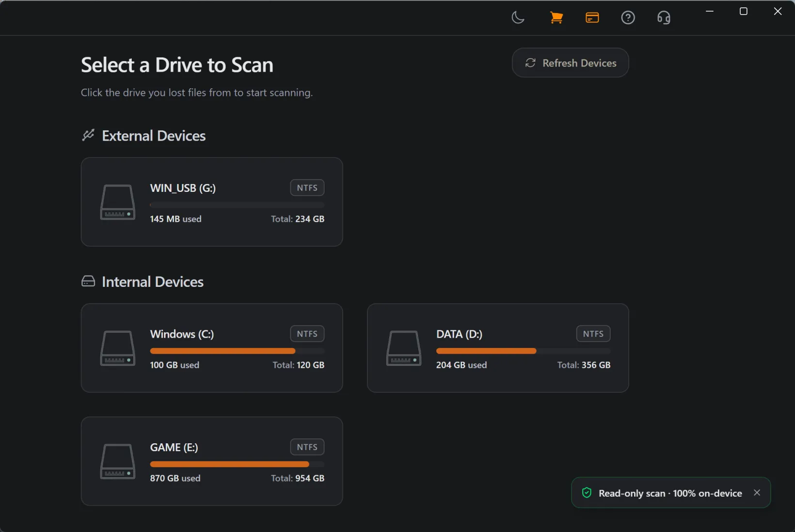
Task: Click 'Total: 356 GB' text
Action: 584,365
